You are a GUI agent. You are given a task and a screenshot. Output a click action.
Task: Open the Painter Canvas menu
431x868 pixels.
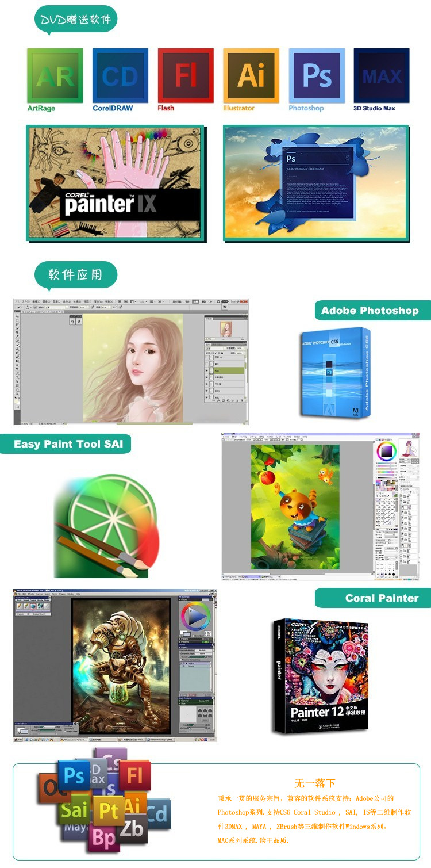39,594
